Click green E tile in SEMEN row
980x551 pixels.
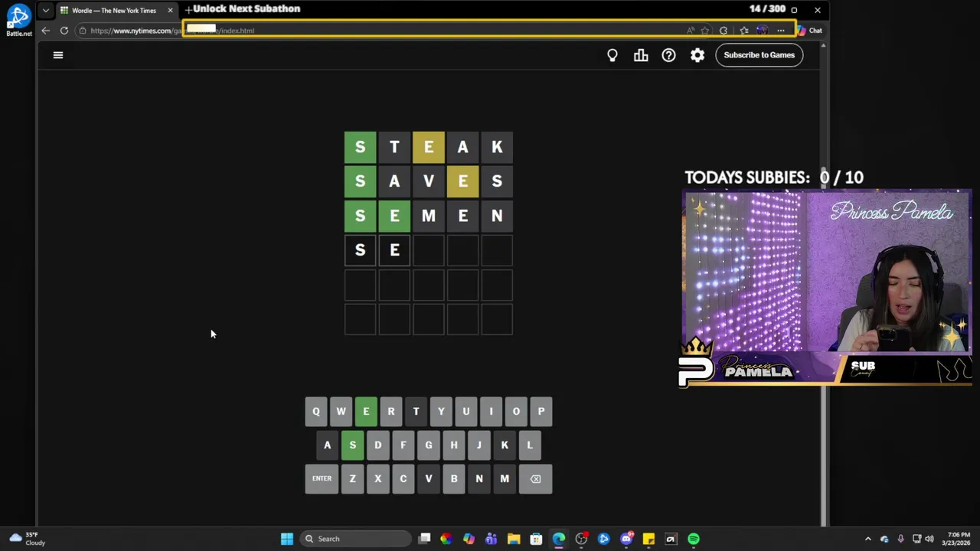pos(394,216)
